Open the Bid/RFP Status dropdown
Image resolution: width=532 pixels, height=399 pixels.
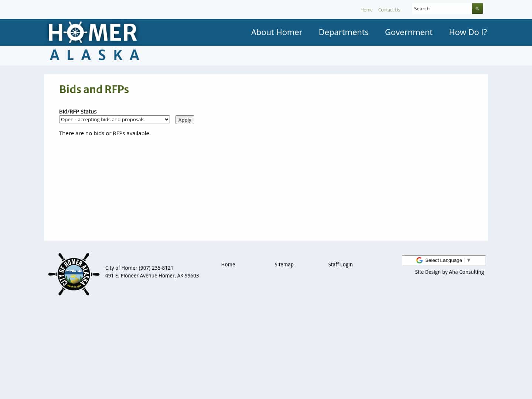(114, 119)
